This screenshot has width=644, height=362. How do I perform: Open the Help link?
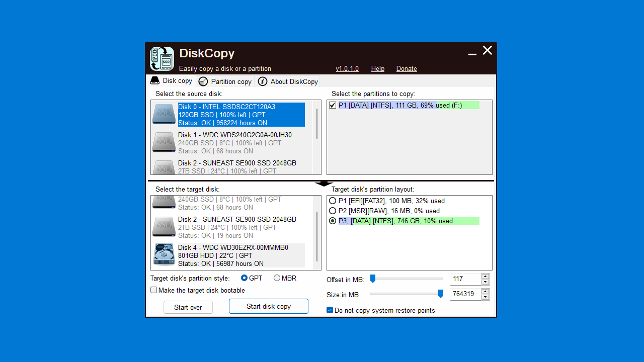click(x=378, y=69)
